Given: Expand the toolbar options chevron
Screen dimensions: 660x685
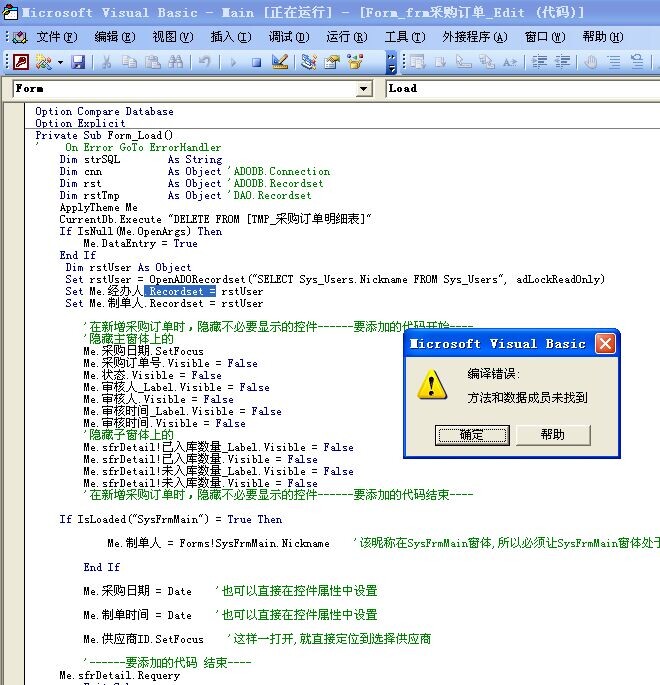Looking at the screenshot, I should click(x=391, y=62).
